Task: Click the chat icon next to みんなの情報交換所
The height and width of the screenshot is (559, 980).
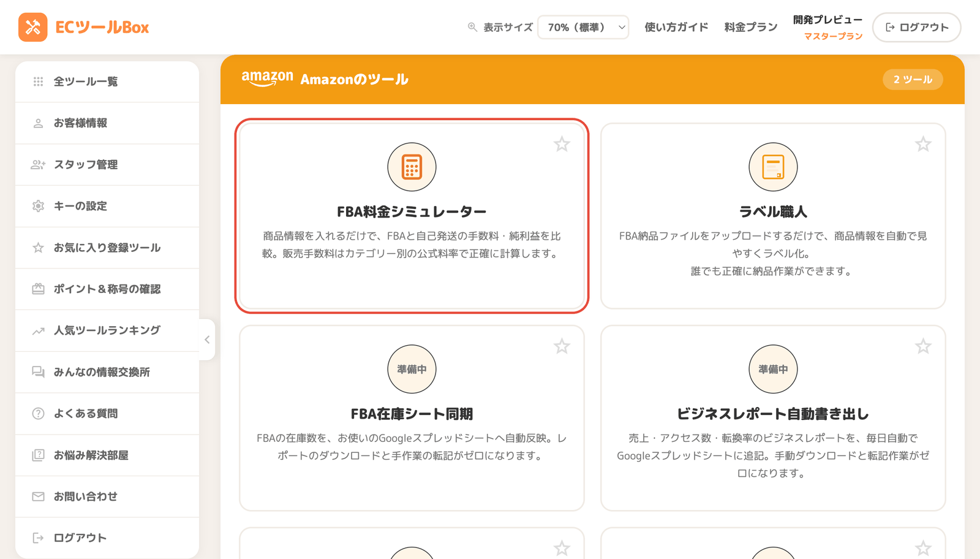Action: click(38, 372)
